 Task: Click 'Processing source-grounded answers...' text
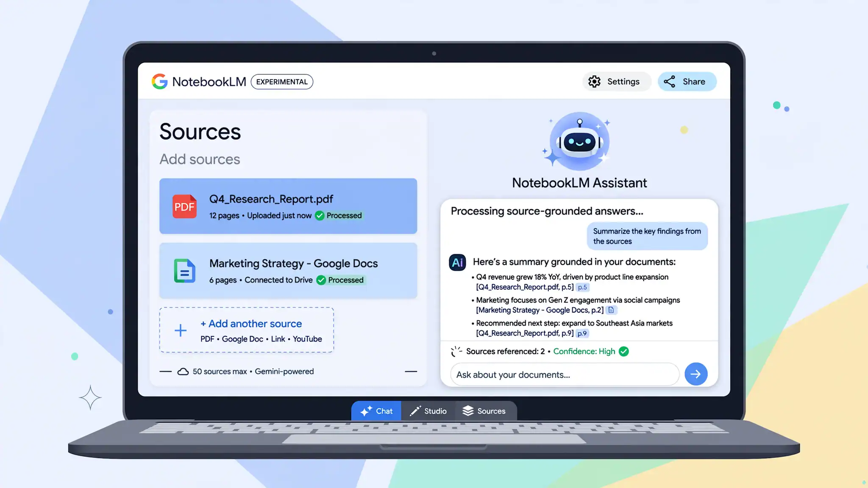point(547,211)
